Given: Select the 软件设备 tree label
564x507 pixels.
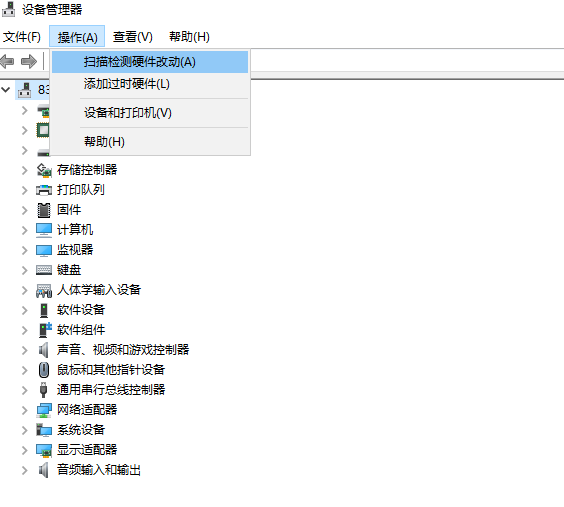Looking at the screenshot, I should point(81,310).
